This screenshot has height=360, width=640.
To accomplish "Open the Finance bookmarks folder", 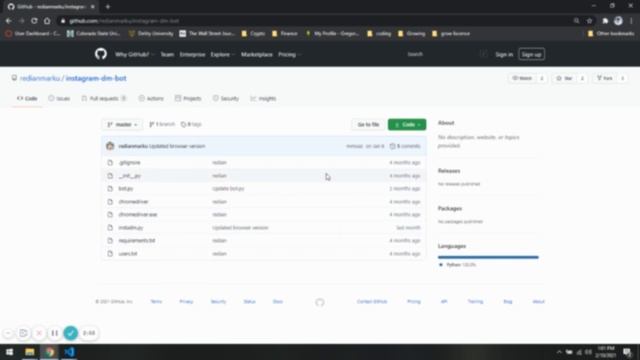I will pos(285,33).
